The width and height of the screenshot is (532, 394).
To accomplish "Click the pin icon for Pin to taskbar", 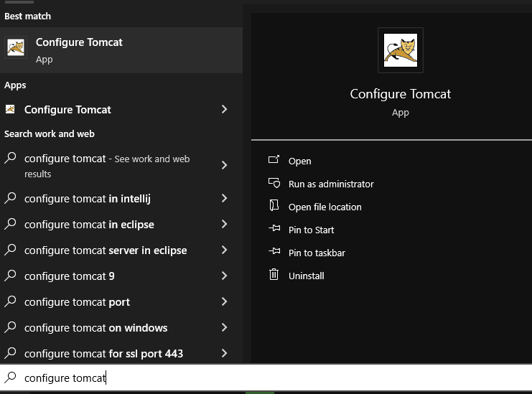I will tap(274, 251).
